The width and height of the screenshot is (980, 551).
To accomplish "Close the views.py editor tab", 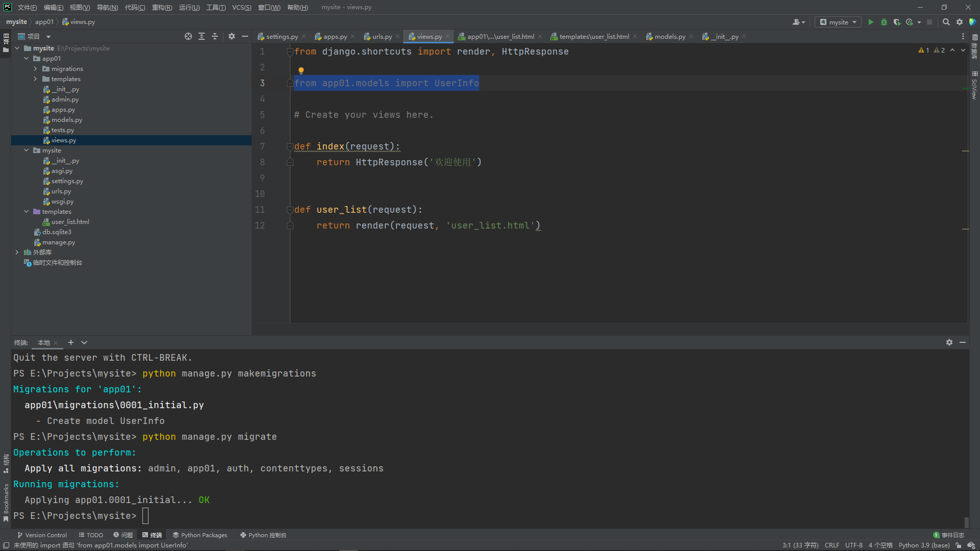I will (x=448, y=36).
